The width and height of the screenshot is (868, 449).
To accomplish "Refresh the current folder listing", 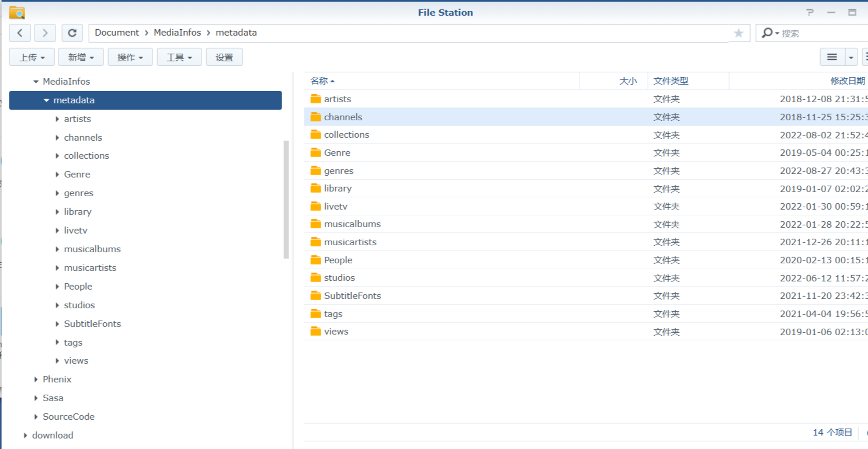I will click(72, 33).
